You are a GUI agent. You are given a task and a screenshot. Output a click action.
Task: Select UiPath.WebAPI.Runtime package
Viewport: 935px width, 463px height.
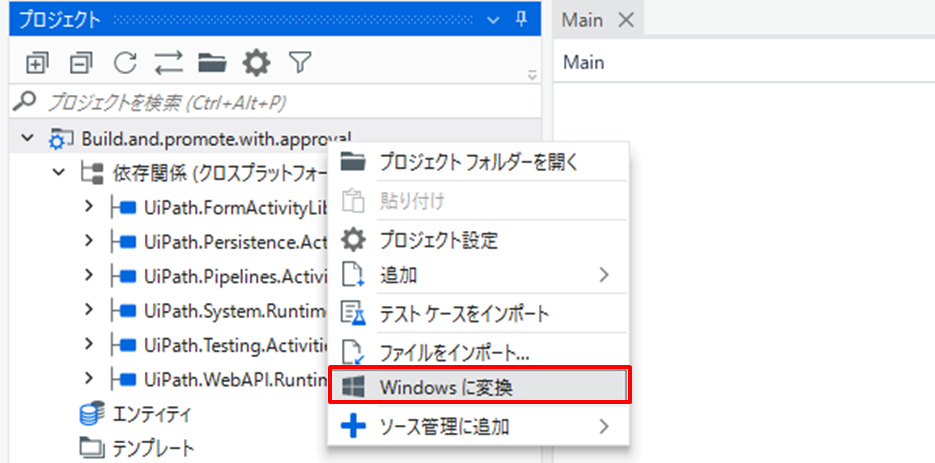[236, 379]
